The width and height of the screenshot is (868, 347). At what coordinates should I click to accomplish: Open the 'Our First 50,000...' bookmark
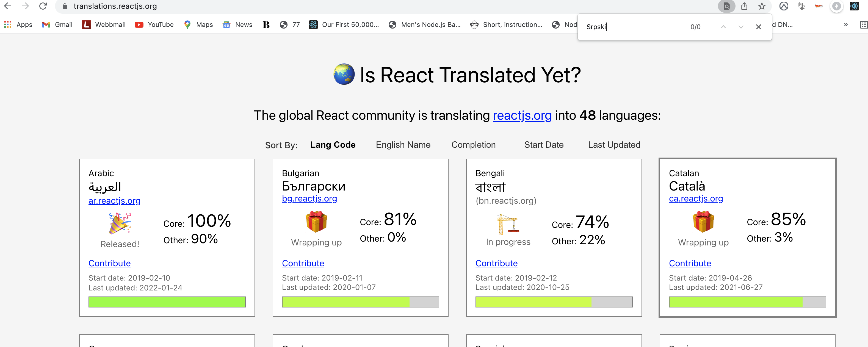344,24
